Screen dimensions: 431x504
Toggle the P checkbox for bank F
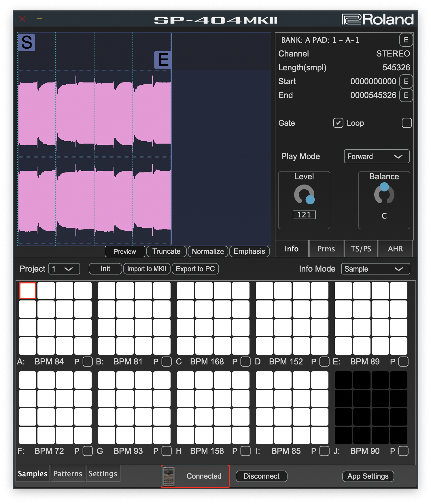click(x=88, y=451)
